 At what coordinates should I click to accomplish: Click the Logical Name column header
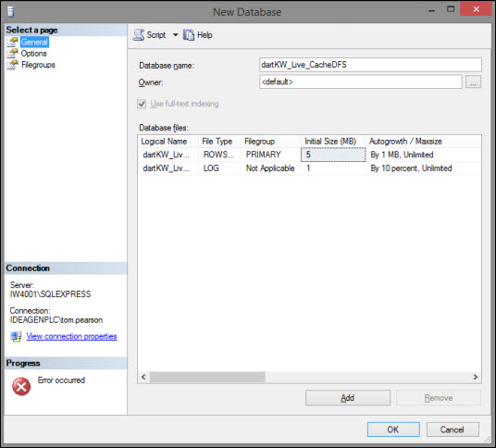click(x=167, y=141)
